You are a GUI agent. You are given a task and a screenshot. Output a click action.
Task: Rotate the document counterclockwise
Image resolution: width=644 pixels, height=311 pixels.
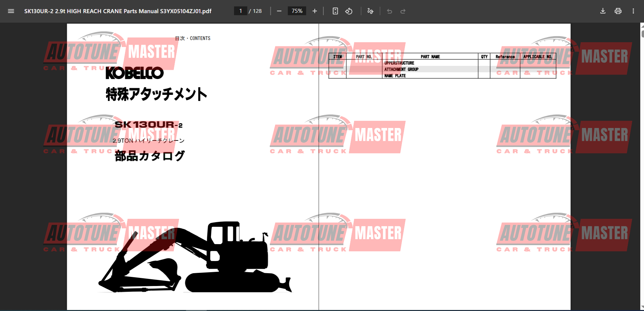tap(349, 11)
